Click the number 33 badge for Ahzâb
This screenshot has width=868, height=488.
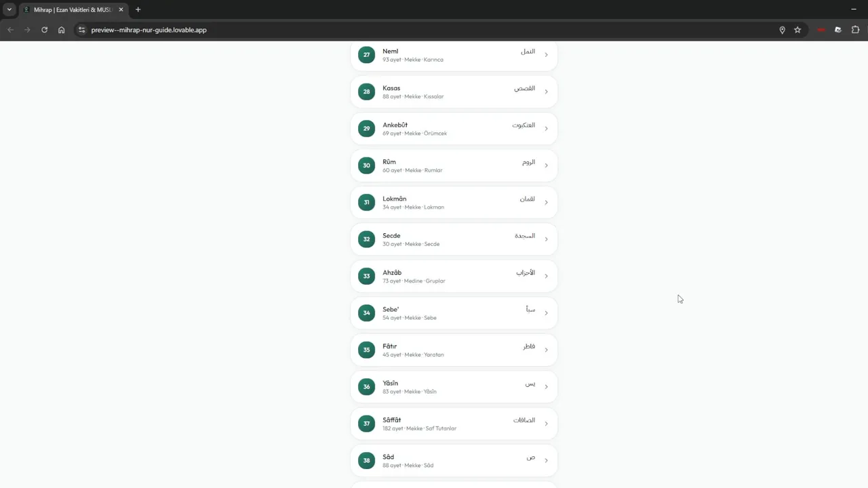pos(366,276)
